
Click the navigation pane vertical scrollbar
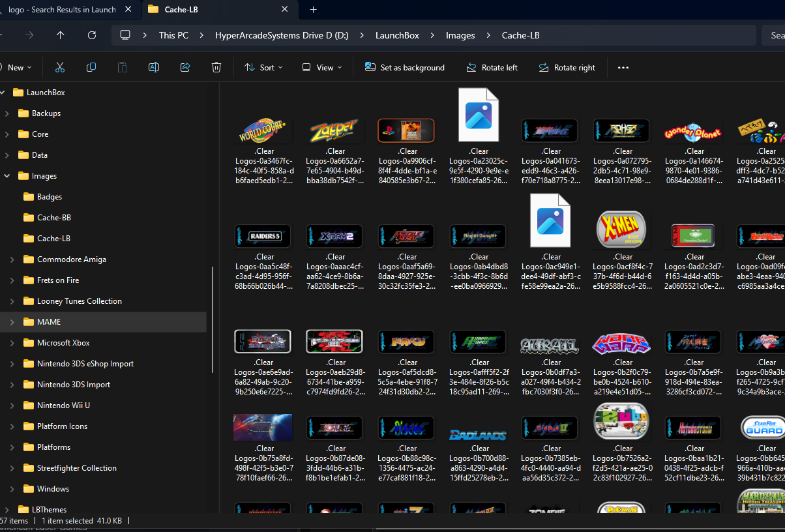click(213, 320)
